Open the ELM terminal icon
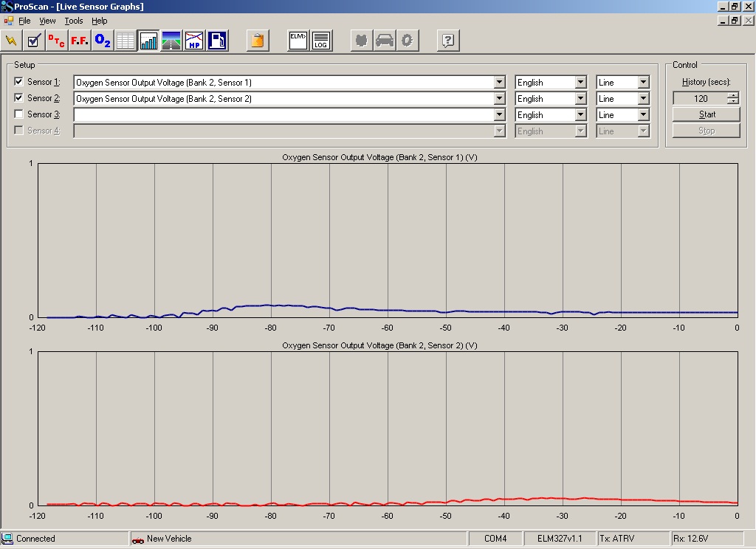Image resolution: width=756 pixels, height=549 pixels. [x=298, y=41]
